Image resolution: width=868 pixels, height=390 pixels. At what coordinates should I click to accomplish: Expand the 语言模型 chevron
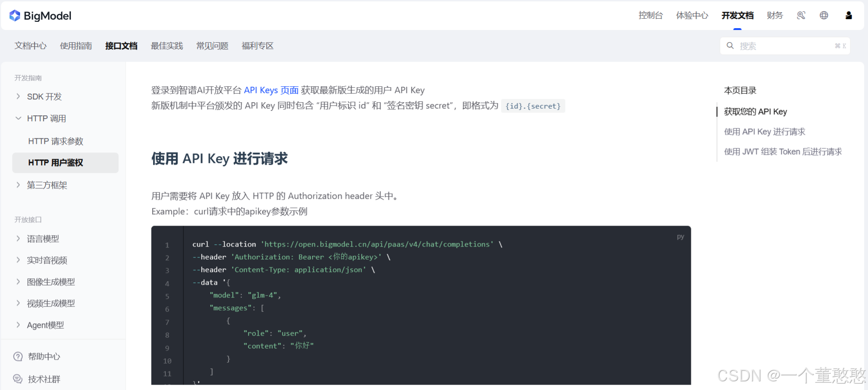pos(18,238)
